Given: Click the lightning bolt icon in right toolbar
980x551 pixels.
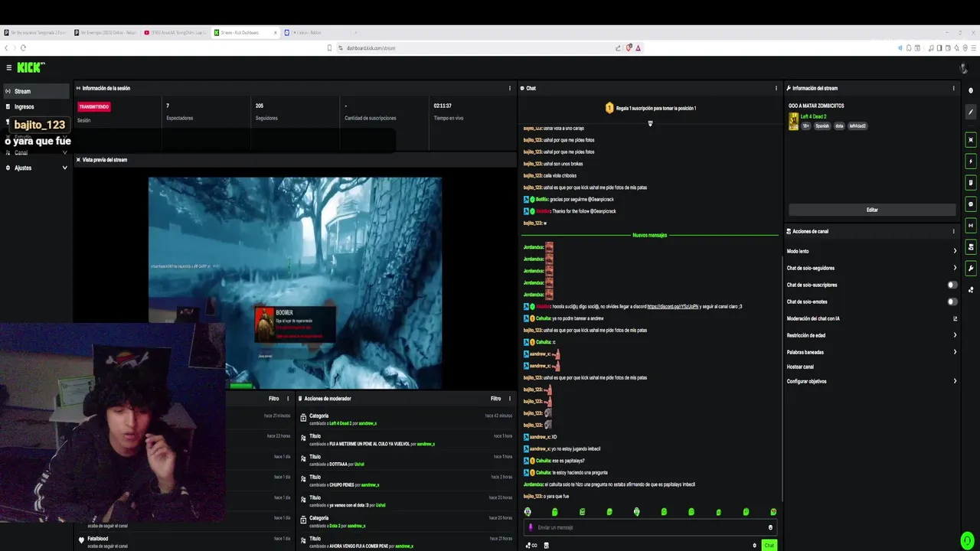Looking at the screenshot, I should point(971,161).
